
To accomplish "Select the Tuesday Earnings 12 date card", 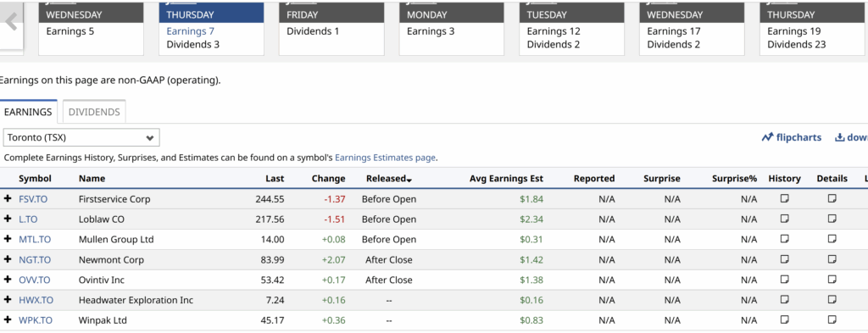I will point(571,28).
